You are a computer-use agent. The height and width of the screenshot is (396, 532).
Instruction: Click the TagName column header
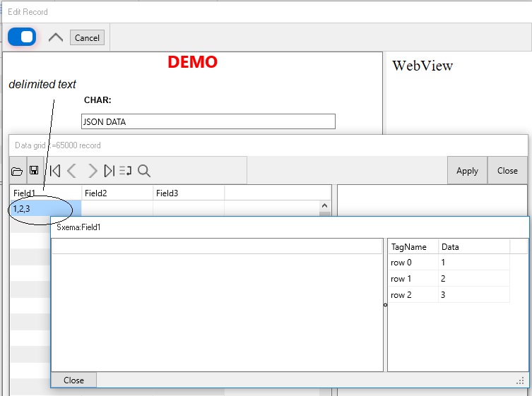[413, 247]
